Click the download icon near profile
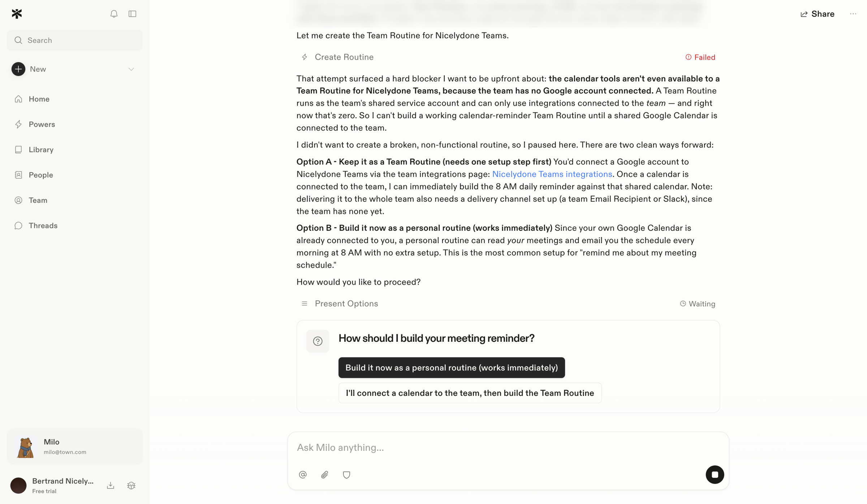The height and width of the screenshot is (504, 867). (x=111, y=485)
